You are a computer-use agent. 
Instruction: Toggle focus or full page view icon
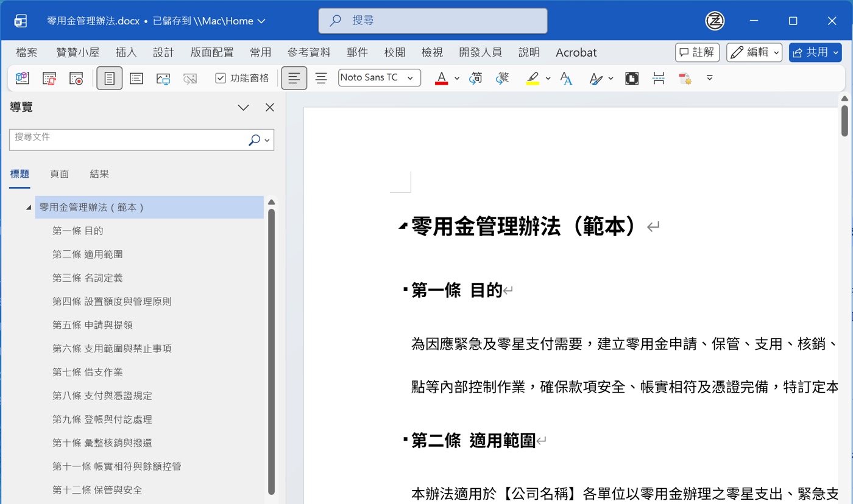(632, 78)
